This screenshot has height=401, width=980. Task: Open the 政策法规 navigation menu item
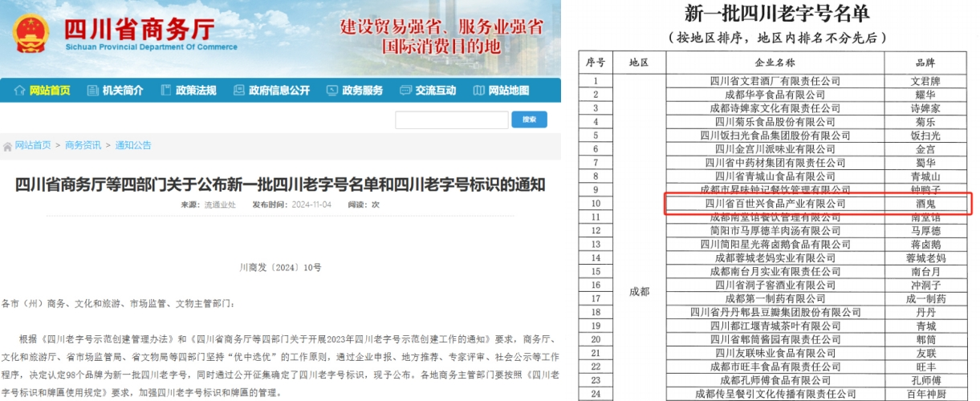click(x=196, y=91)
